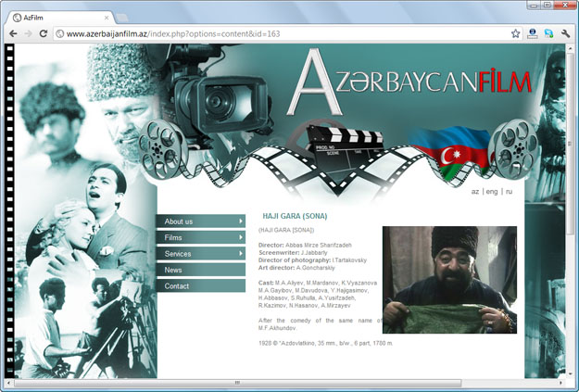This screenshot has height=392, width=579.
Task: Click the browser forward arrow
Action: (x=30, y=33)
